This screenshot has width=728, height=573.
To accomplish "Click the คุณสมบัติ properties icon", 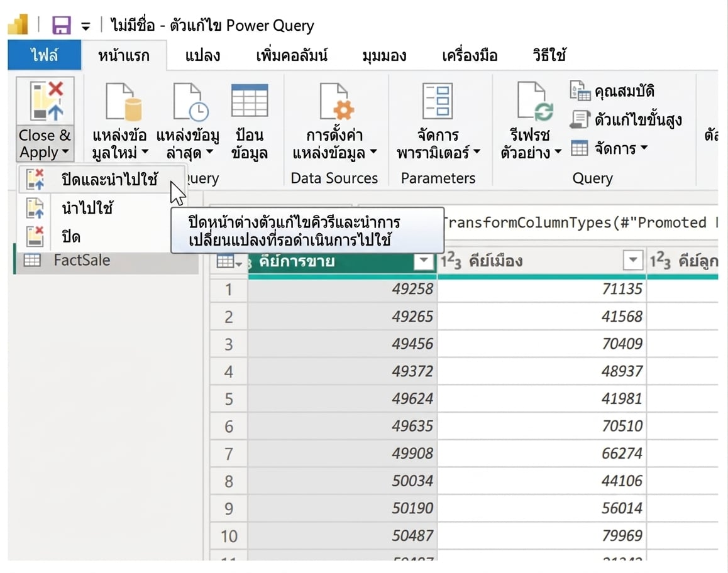I will coord(580,90).
